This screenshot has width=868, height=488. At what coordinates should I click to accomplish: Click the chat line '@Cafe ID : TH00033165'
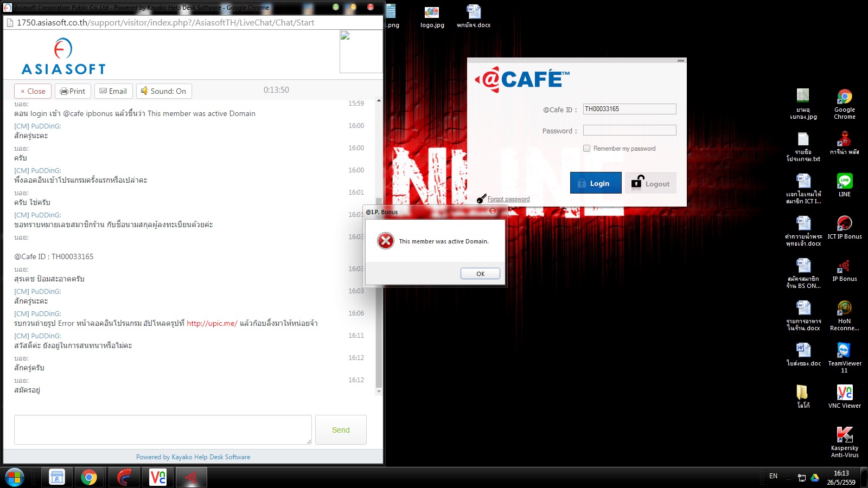(54, 256)
